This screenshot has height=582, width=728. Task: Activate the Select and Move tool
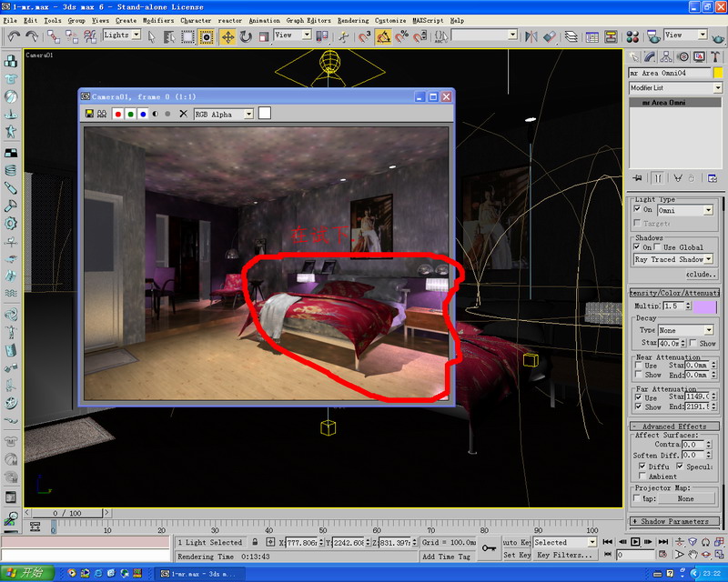click(x=227, y=36)
